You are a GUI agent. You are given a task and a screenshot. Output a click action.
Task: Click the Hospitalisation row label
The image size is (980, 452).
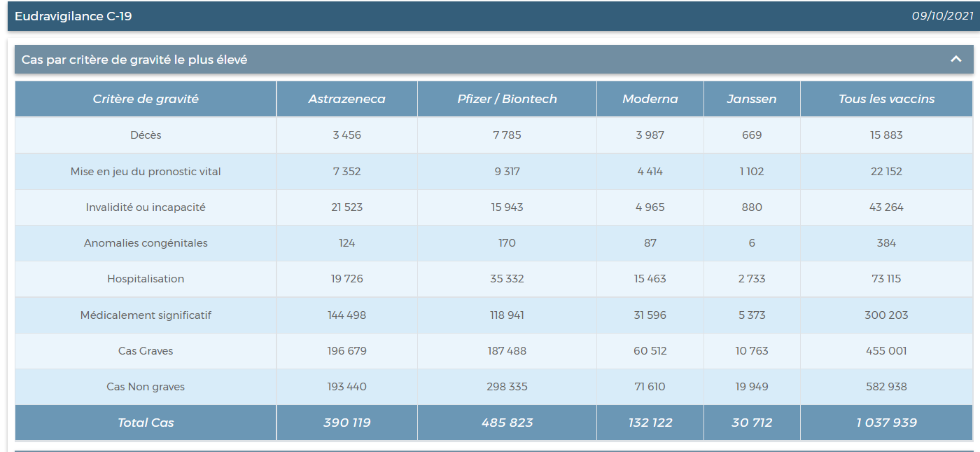146,279
